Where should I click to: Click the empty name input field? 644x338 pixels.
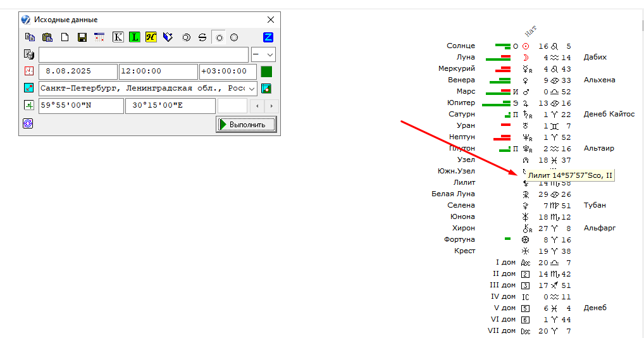tap(144, 54)
